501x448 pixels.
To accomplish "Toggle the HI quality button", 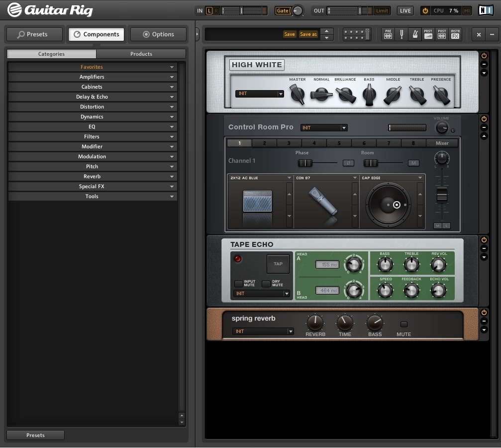I will [467, 10].
